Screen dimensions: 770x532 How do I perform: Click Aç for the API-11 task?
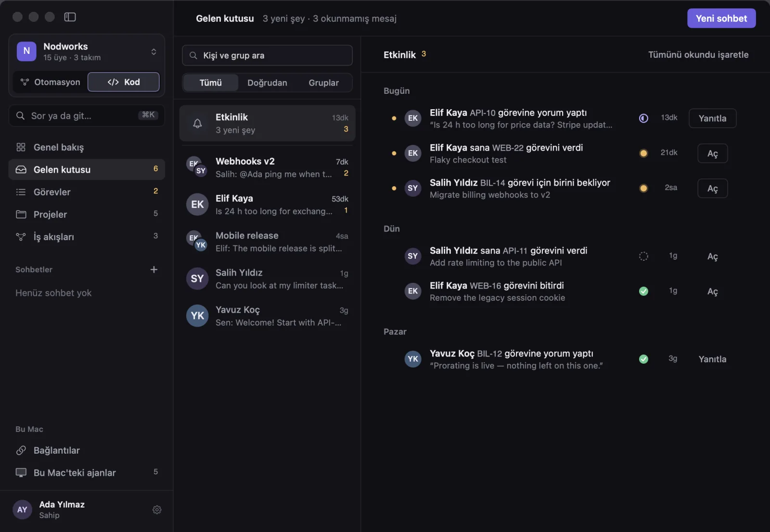tap(713, 256)
